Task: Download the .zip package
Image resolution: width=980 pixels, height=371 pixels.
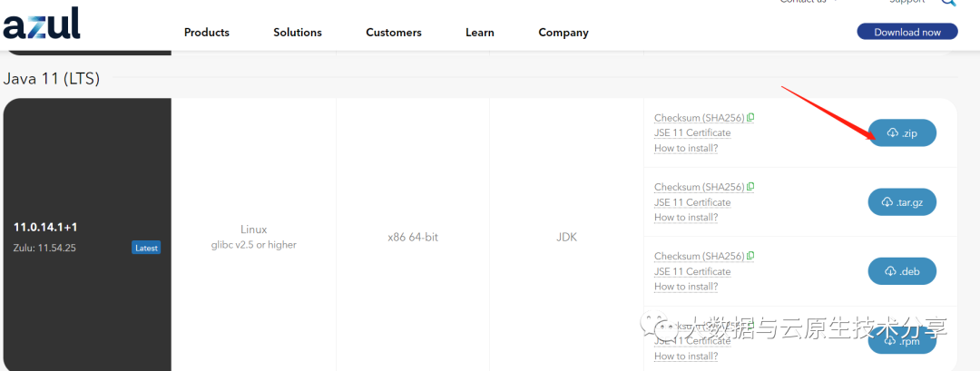Action: click(x=902, y=133)
